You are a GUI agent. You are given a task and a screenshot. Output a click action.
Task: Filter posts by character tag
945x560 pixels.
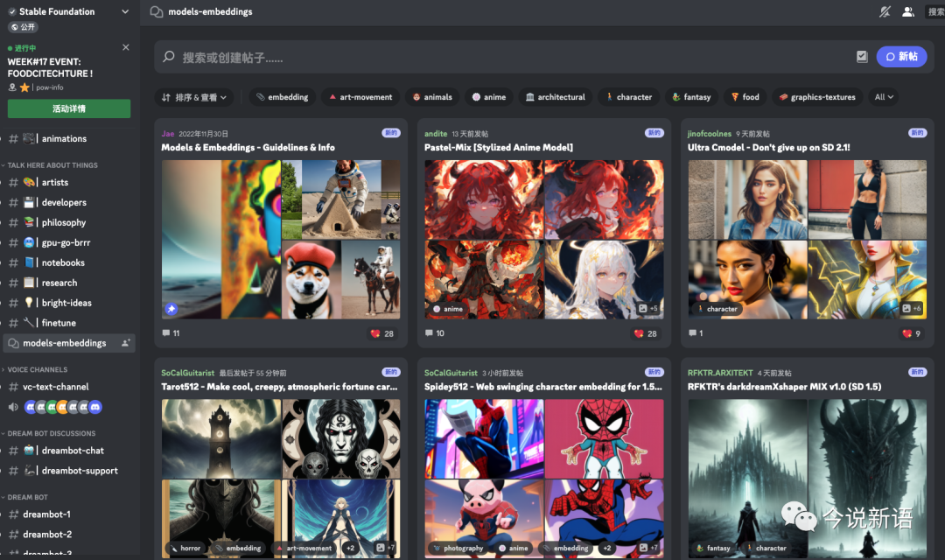point(628,97)
